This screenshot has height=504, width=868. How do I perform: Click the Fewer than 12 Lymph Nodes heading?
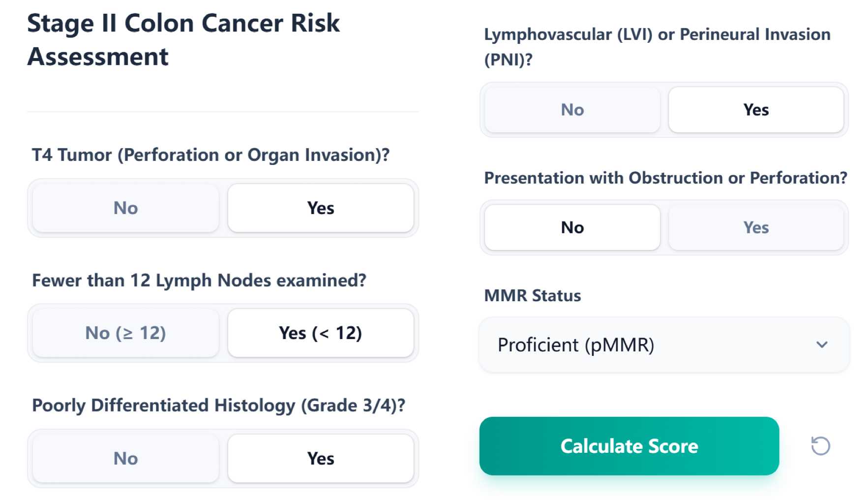pyautogui.click(x=199, y=280)
